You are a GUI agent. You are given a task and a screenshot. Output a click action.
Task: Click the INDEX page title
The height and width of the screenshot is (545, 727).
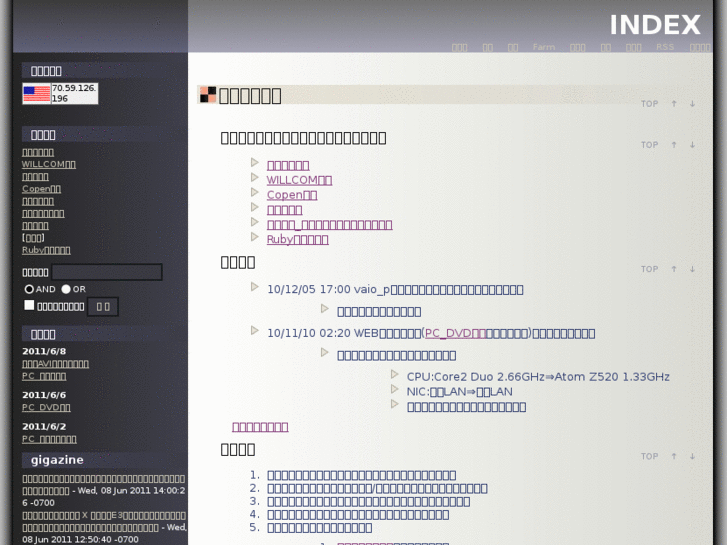coord(655,25)
